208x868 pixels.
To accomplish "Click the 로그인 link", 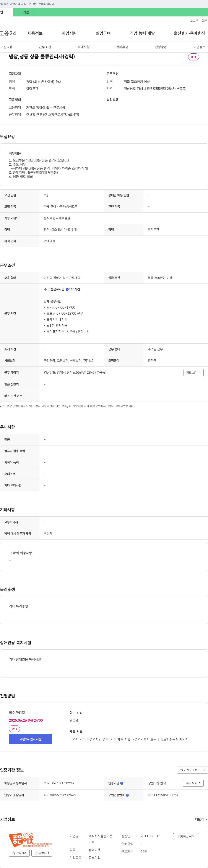I will tap(194, 21).
